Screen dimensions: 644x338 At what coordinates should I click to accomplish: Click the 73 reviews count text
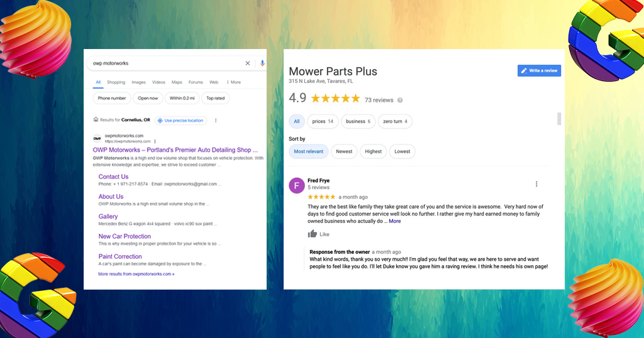point(379,100)
